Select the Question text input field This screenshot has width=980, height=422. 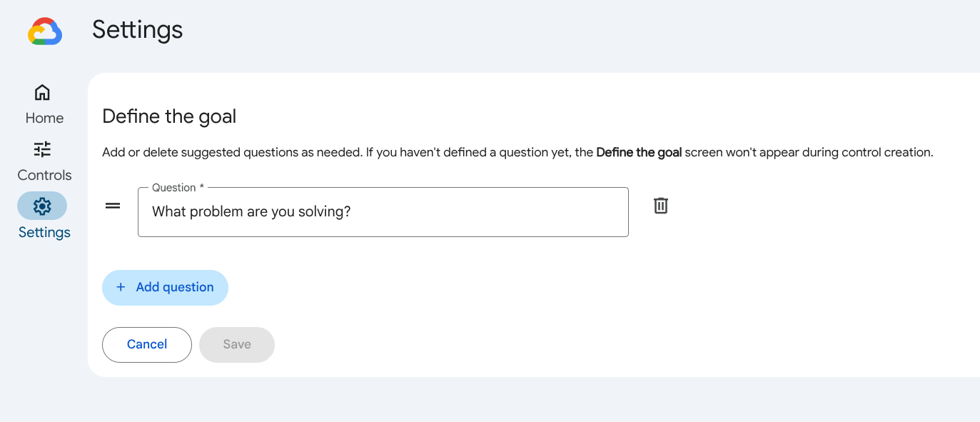pyautogui.click(x=383, y=211)
